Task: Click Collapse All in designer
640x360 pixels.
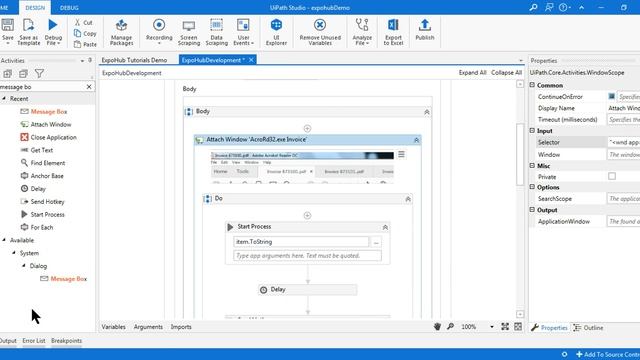Action: pyautogui.click(x=507, y=73)
